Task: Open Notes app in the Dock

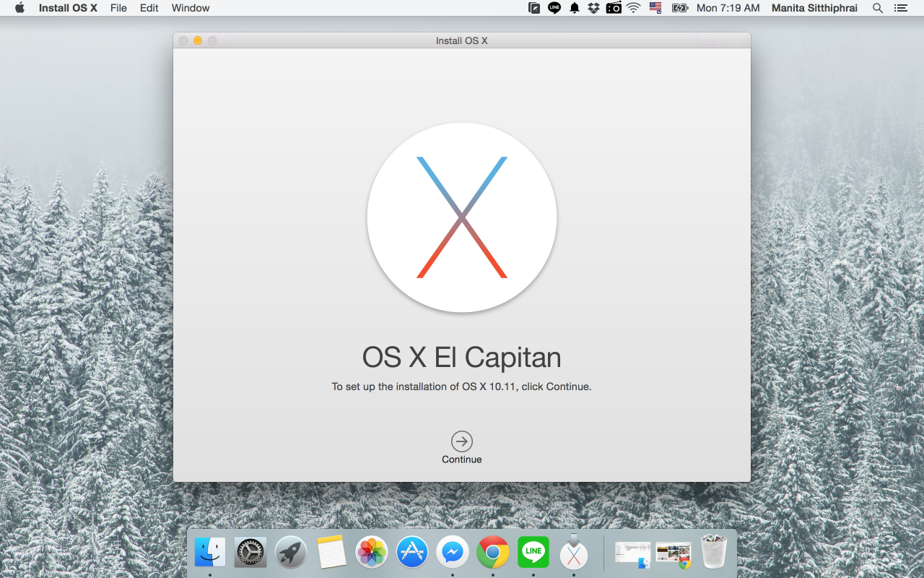Action: [331, 553]
